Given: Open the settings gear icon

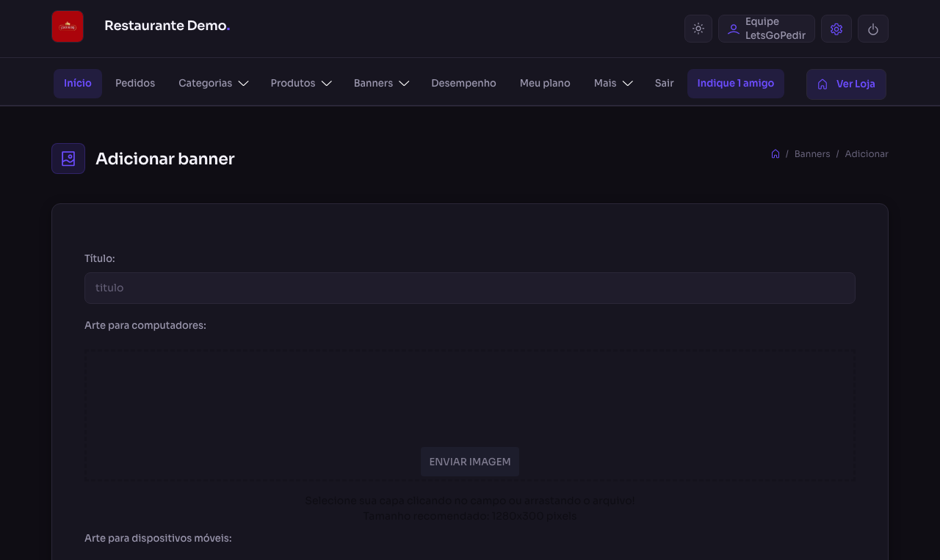Looking at the screenshot, I should (x=836, y=29).
